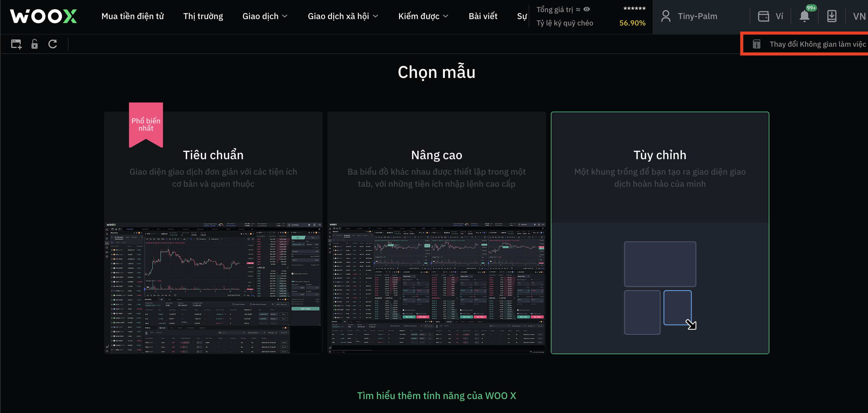Expand the Giao dịch xã hội dropdown
Viewport: 868px width, 413px height.
click(343, 16)
